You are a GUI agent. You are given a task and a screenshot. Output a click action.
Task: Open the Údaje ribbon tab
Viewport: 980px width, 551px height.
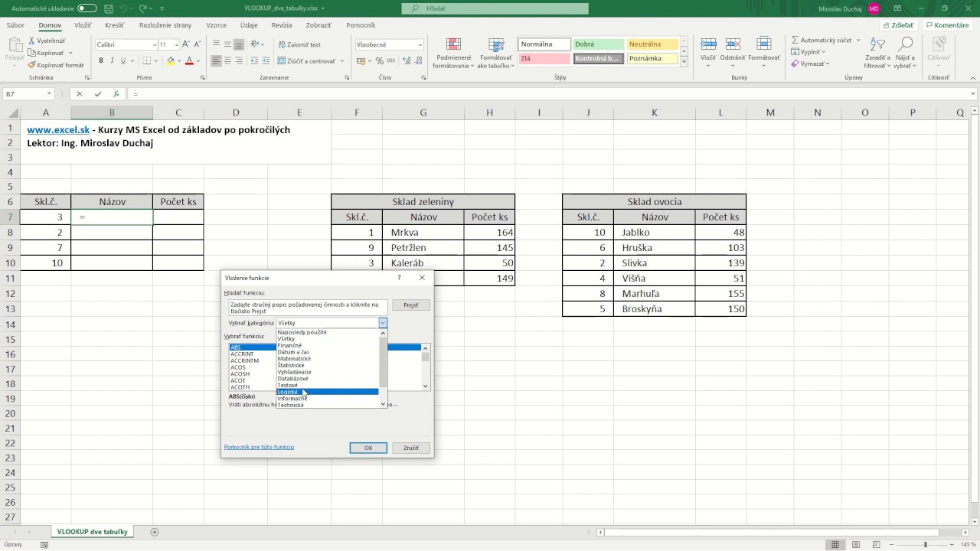point(249,25)
